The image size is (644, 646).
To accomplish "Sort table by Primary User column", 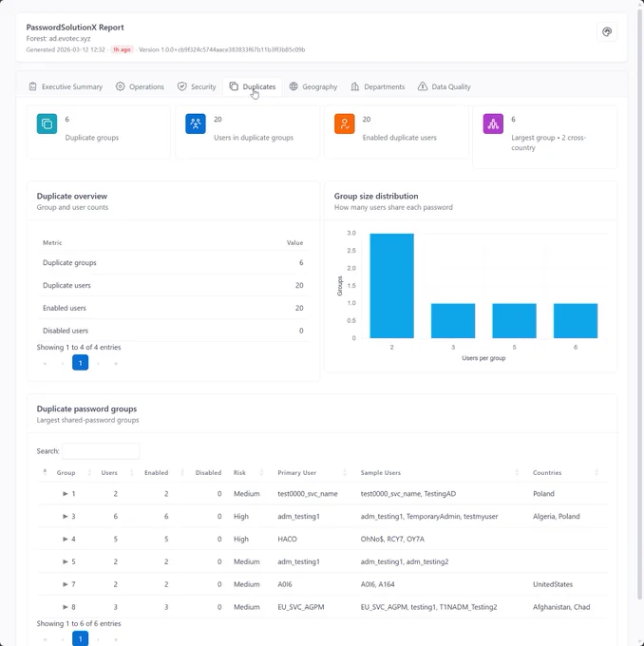I will point(296,472).
